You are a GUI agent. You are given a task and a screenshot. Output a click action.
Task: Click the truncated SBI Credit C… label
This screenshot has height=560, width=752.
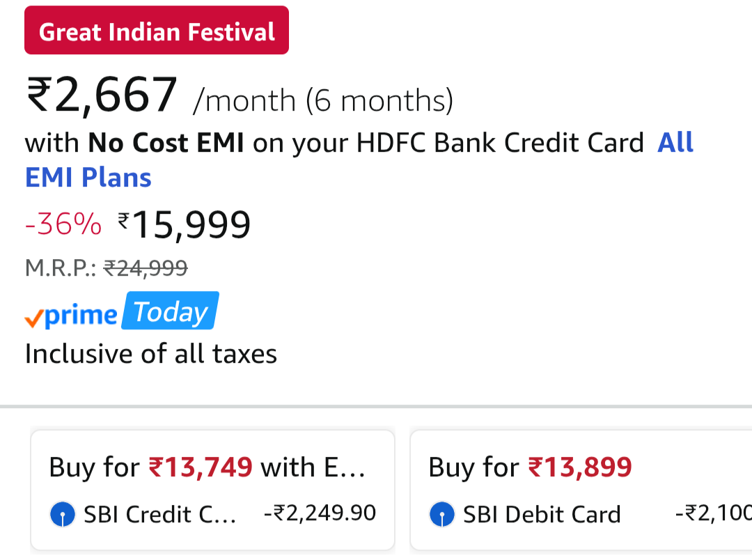point(160,515)
